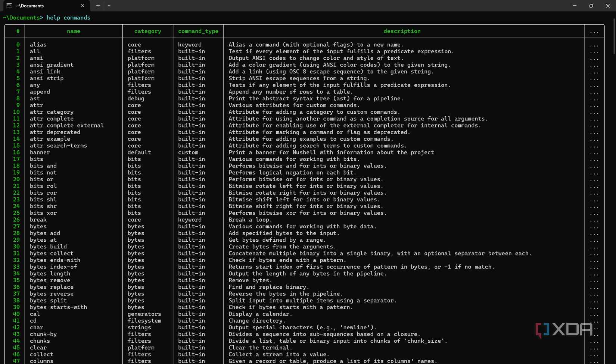
Task: Select the bytes split command row
Action: tap(48, 300)
